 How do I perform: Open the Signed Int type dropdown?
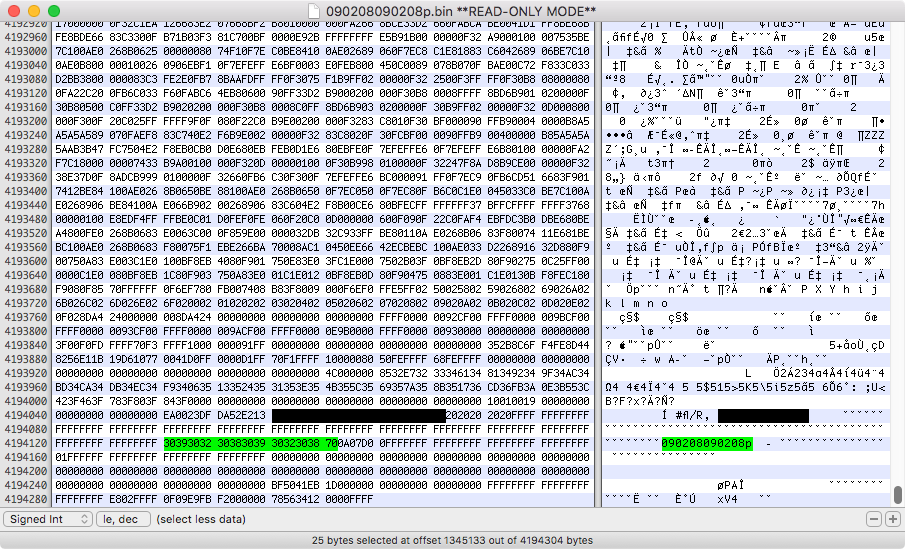48,519
